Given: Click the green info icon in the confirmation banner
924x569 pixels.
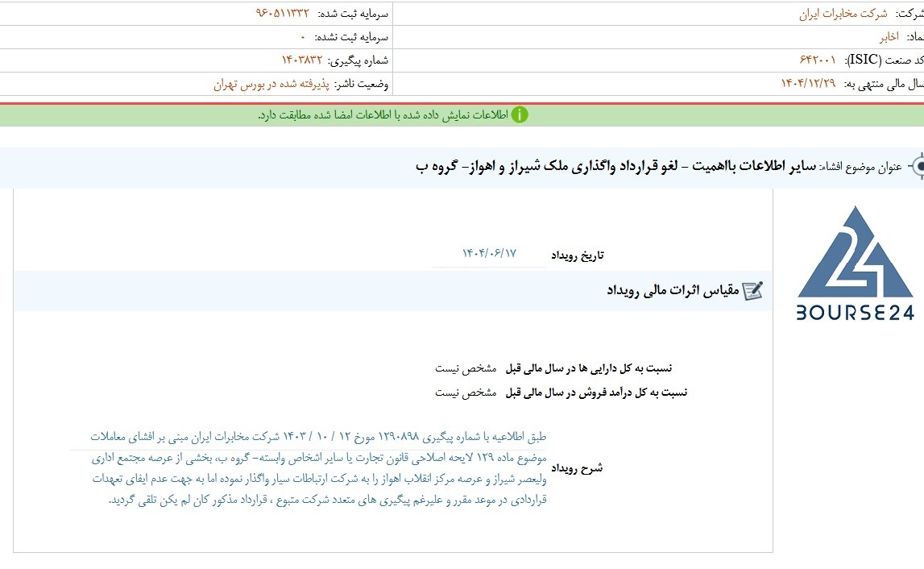Looking at the screenshot, I should pyautogui.click(x=519, y=115).
